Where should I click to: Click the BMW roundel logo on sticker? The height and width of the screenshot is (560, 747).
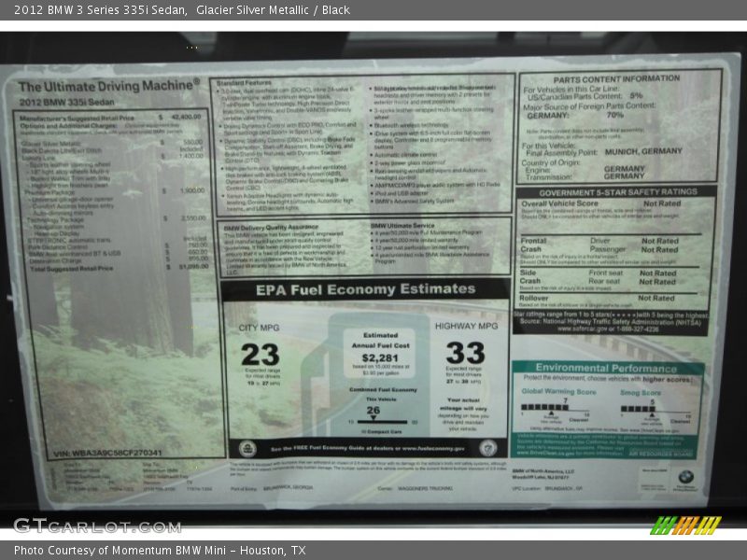point(685,477)
